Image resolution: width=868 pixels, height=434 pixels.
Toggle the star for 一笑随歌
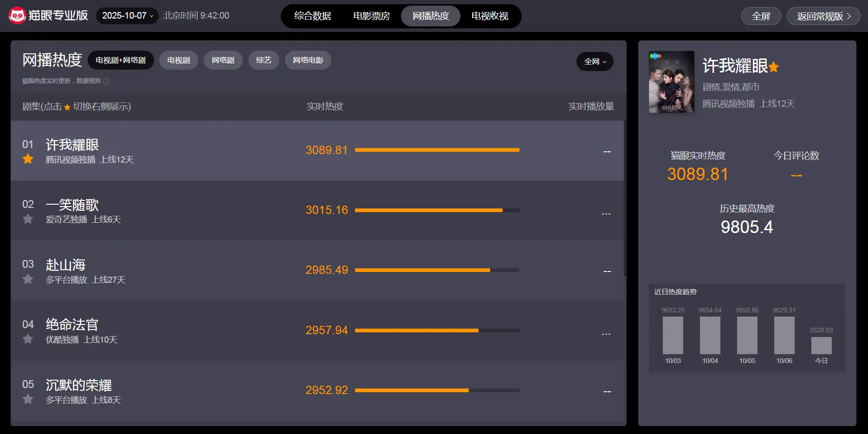click(x=28, y=219)
